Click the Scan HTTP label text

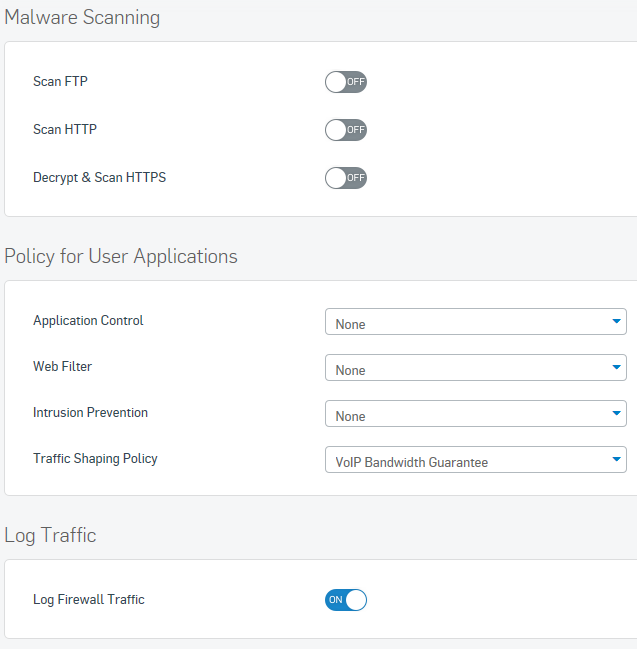click(65, 129)
